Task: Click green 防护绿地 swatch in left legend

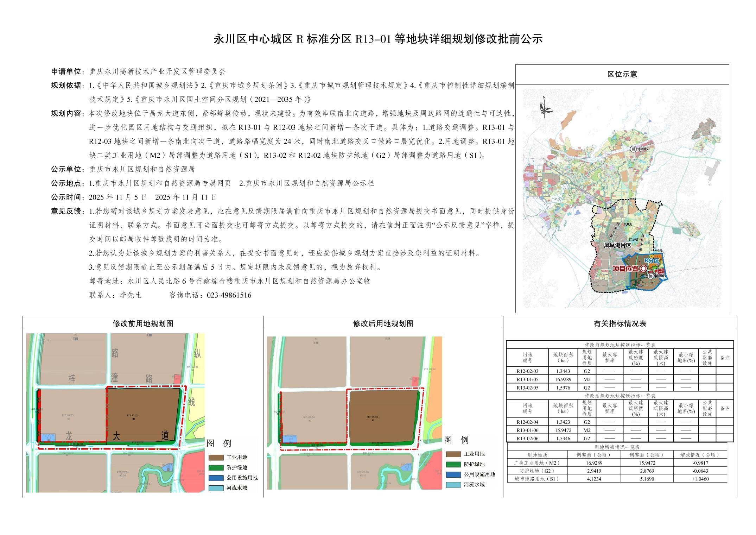Action: (216, 468)
